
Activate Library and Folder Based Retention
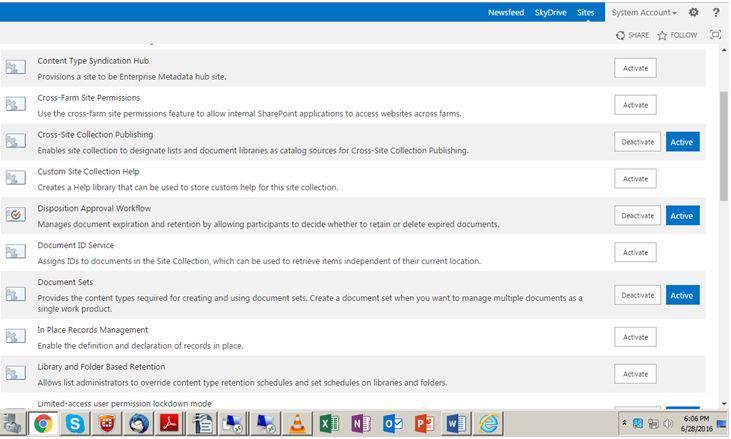pos(635,374)
